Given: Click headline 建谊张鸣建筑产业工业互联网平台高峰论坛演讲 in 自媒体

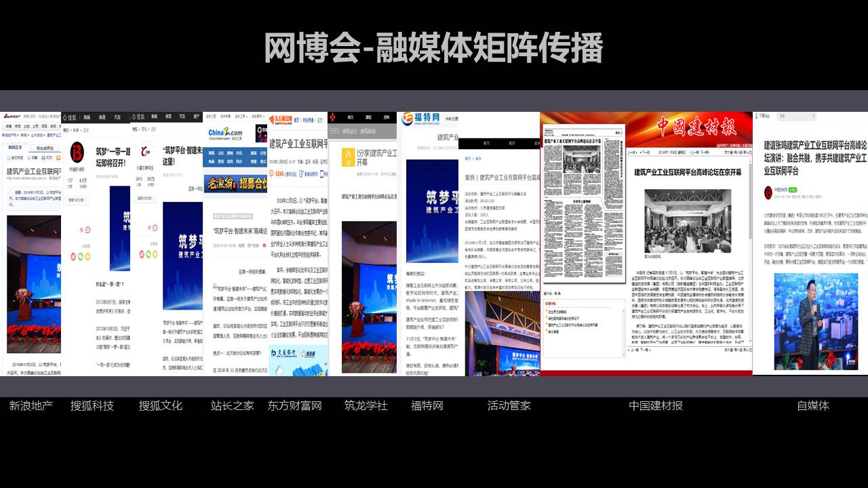Looking at the screenshot, I should tap(815, 157).
